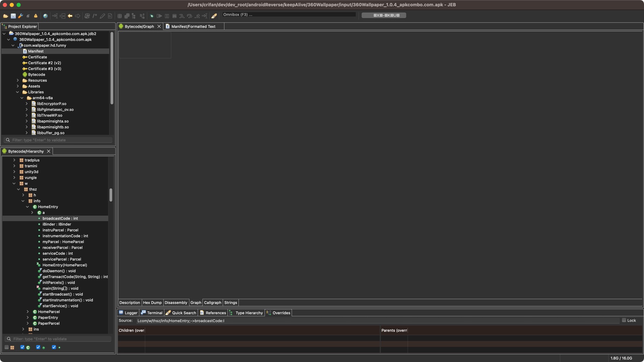Select startInstrumentation() : void method
Viewport: 644px width, 362px height.
[x=67, y=300]
